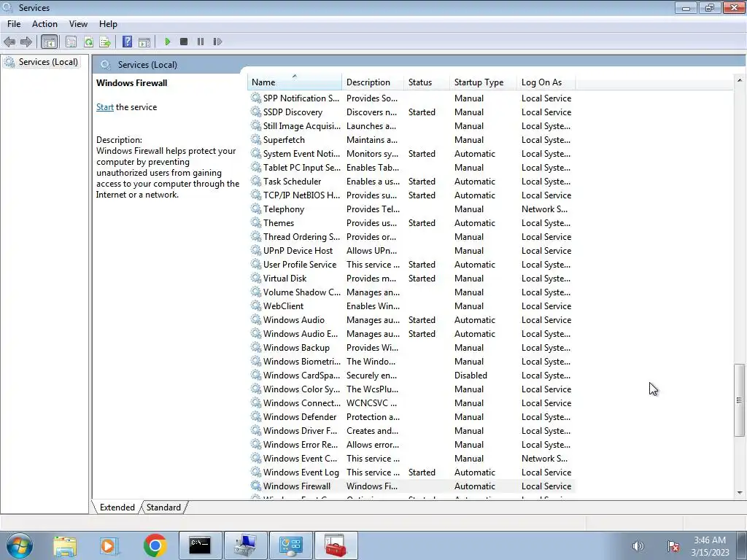Click the green Start Service icon

(x=168, y=42)
